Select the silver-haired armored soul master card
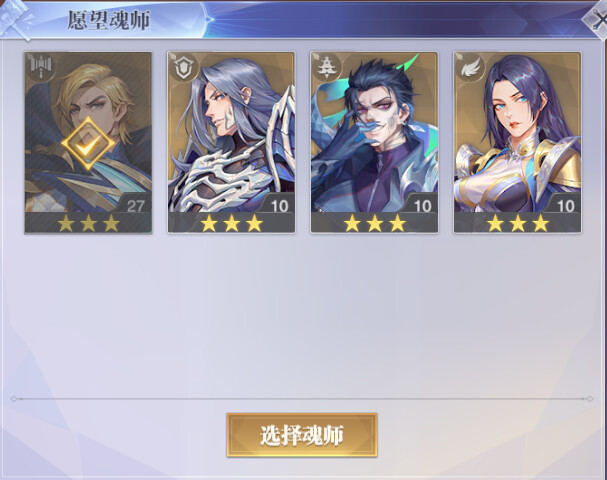This screenshot has width=607, height=480. point(231,142)
